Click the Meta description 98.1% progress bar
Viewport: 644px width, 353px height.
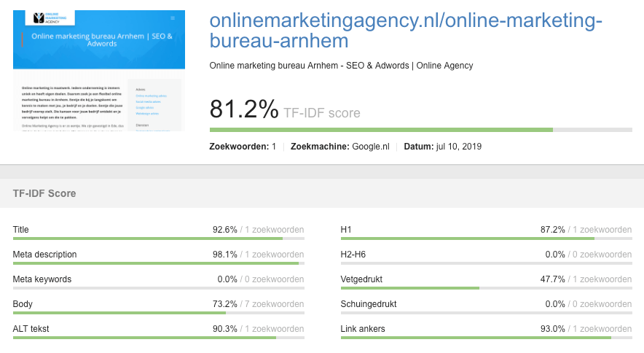[159, 263]
